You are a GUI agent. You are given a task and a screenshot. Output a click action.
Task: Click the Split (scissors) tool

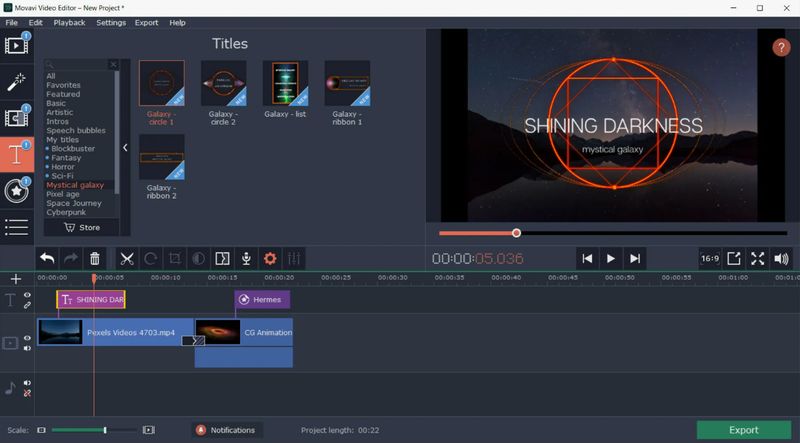coord(126,258)
